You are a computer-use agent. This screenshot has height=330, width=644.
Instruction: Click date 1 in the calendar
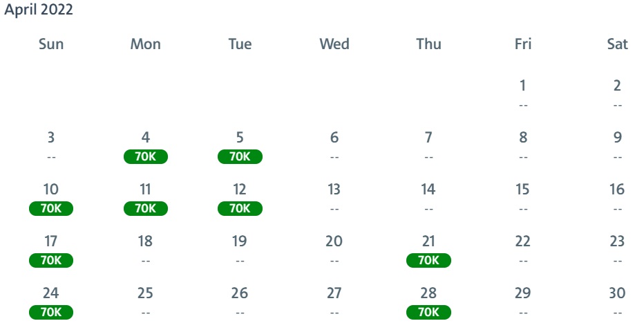coord(522,86)
